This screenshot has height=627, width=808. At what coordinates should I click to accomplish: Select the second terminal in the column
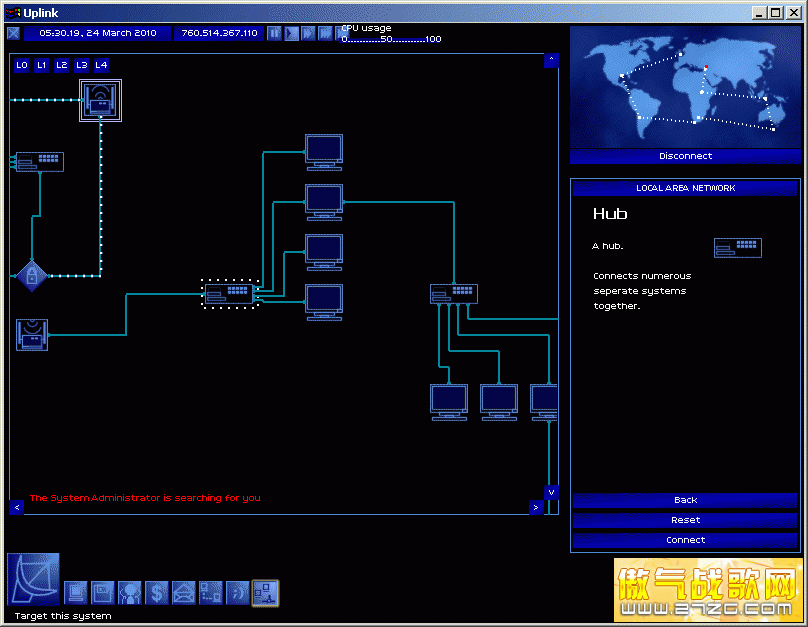click(324, 202)
